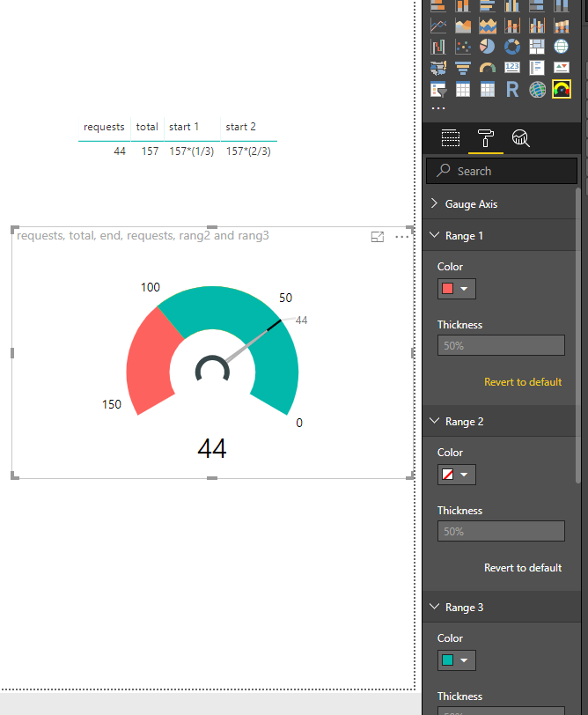Click the gauge axis label '100'
Viewport: 588px width, 715px height.
[151, 287]
